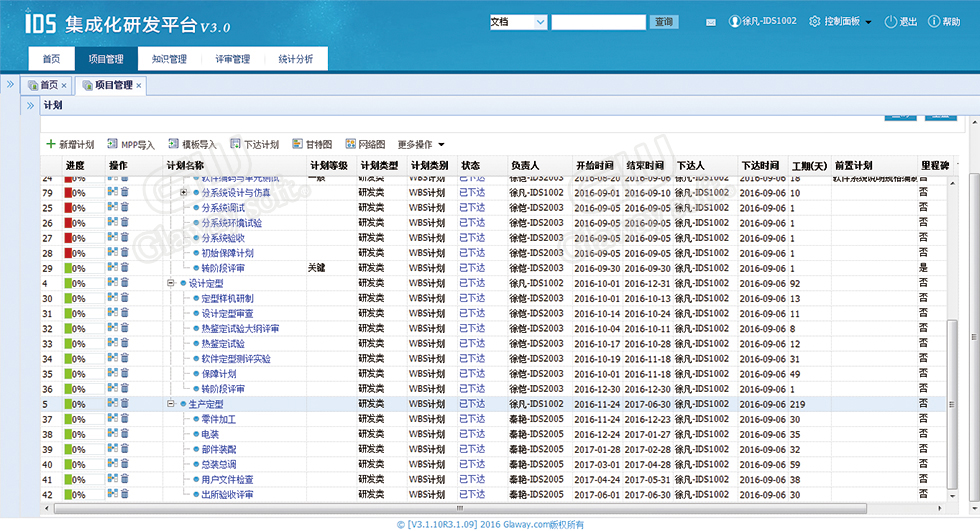Click milestone value 是 in row 29
Screen dimensions: 980x531
[x=923, y=267]
